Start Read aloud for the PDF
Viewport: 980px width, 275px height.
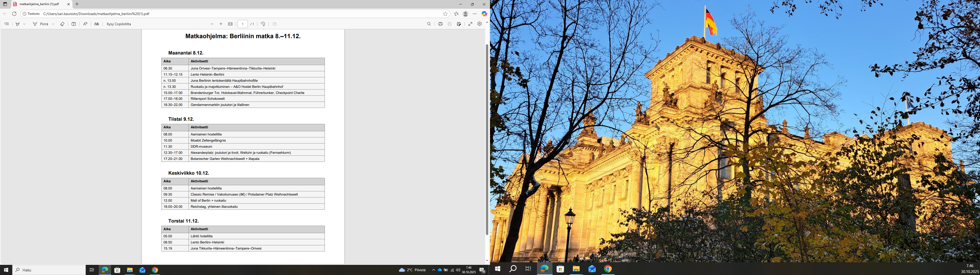[85, 24]
